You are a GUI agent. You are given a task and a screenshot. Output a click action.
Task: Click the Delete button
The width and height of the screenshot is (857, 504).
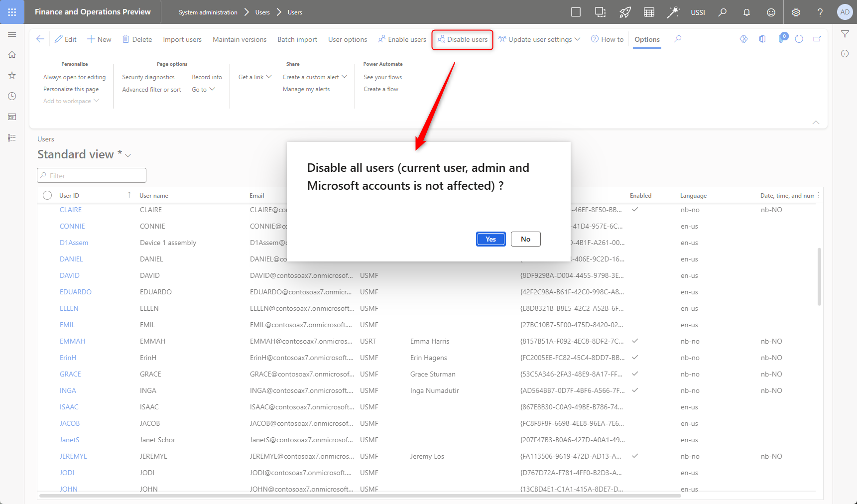click(x=137, y=39)
